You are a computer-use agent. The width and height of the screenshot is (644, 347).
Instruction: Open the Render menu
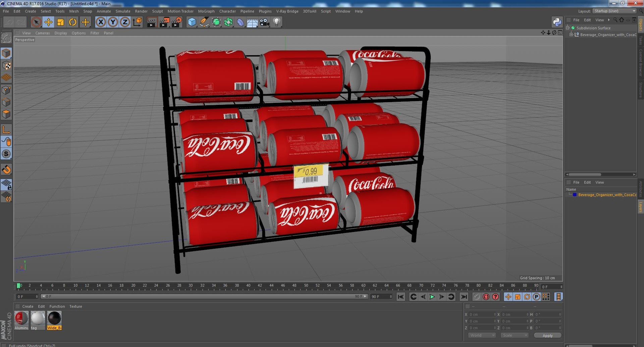coord(141,11)
